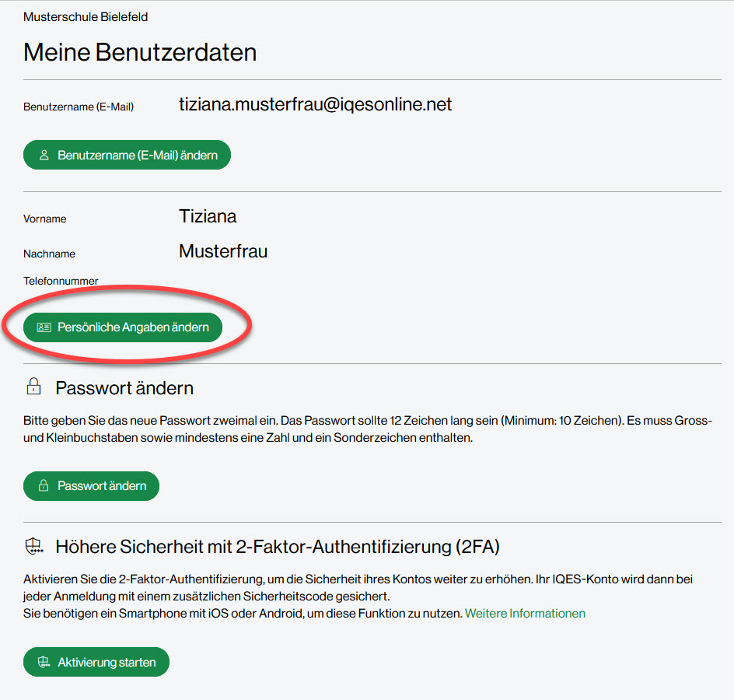Click the Vorname field label
Screen dimensions: 734x700
click(x=45, y=219)
